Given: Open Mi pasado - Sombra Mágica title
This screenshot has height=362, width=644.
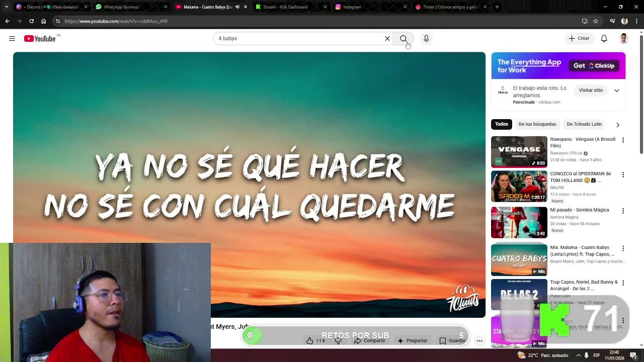Looking at the screenshot, I should pyautogui.click(x=580, y=210).
